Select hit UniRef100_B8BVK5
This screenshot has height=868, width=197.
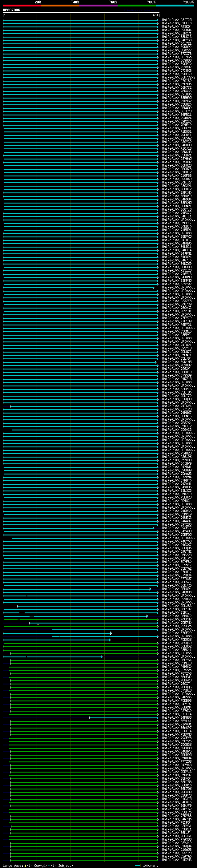pyautogui.click(x=177, y=237)
